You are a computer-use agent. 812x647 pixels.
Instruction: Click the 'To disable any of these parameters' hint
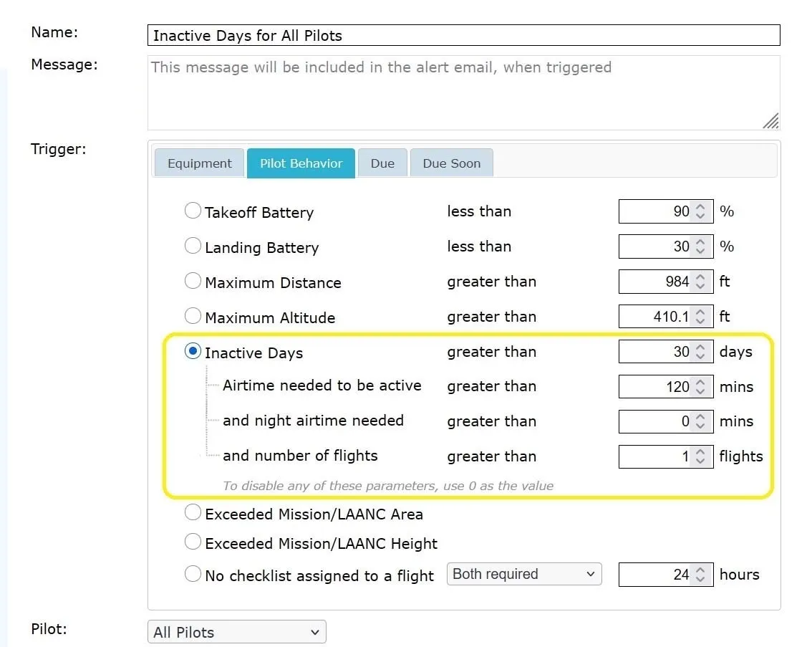[x=388, y=486]
